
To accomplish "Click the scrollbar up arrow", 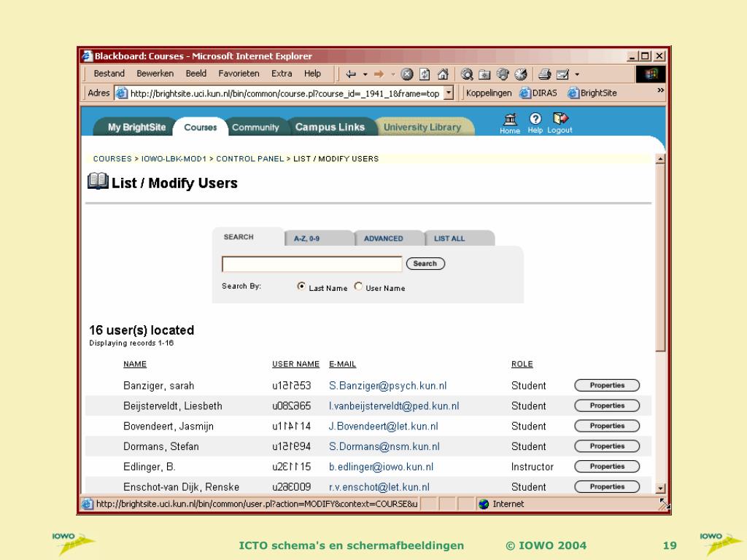I will [660, 160].
